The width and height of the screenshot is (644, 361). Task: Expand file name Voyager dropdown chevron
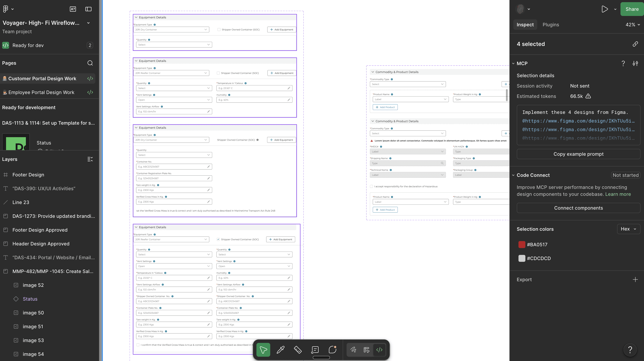click(x=88, y=23)
